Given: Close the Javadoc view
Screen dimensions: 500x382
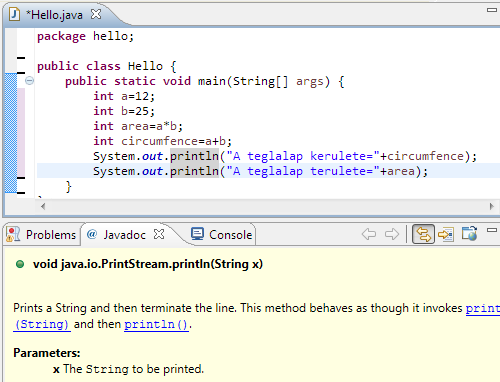Looking at the screenshot, I should 159,234.
